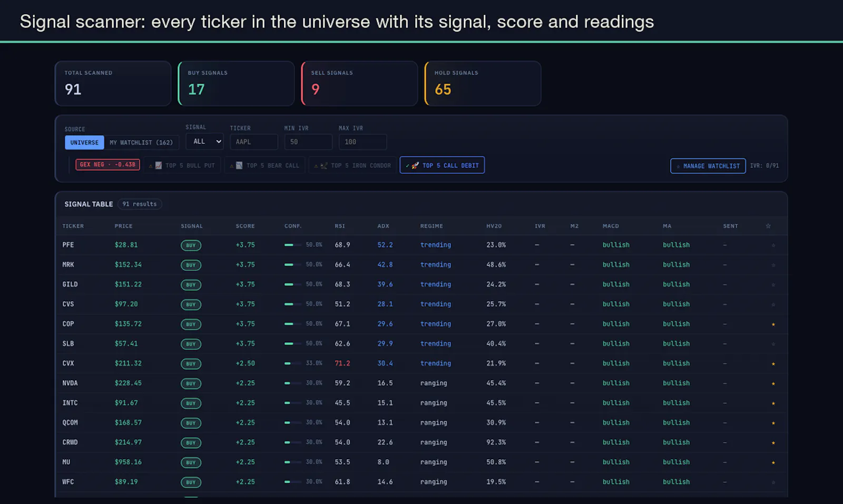Viewport: 843px width, 504px height.
Task: Star the CVS row
Action: click(x=773, y=304)
